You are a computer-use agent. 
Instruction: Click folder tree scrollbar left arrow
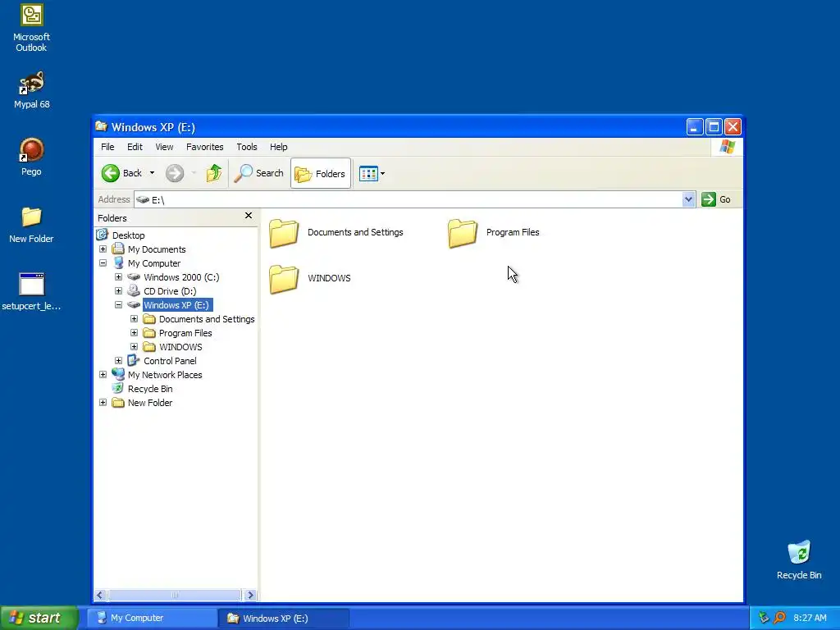tap(100, 595)
